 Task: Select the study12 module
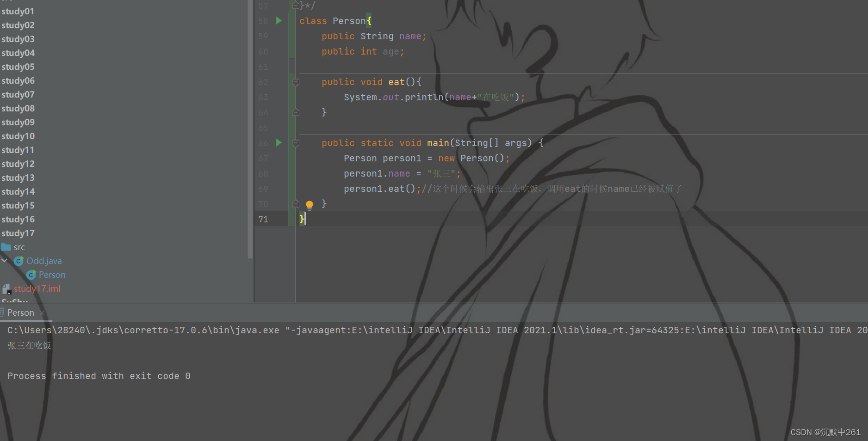(18, 164)
